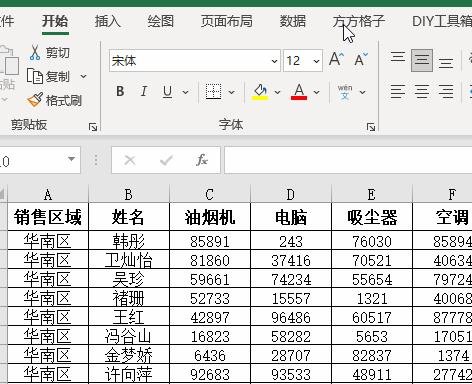Select cell with value 1321

372,298
